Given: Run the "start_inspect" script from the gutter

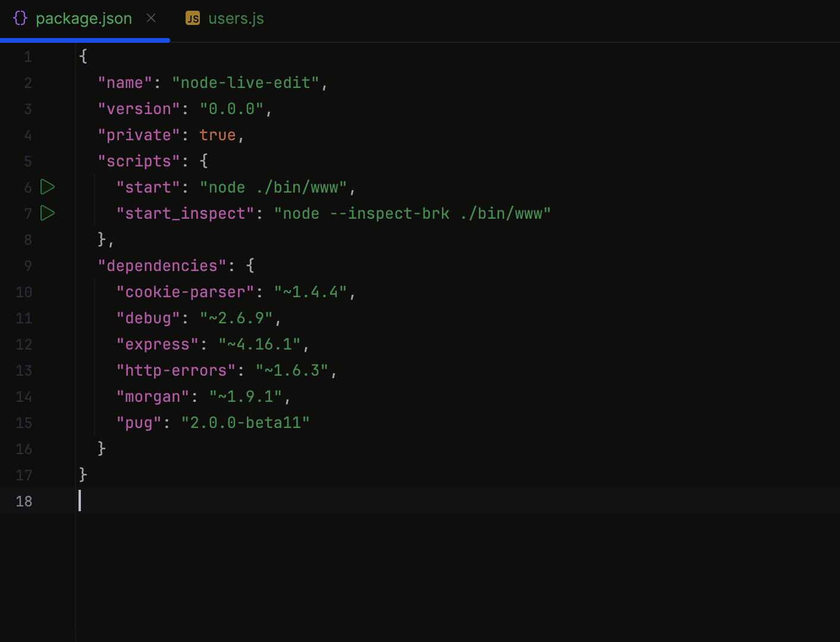Looking at the screenshot, I should click(x=47, y=213).
